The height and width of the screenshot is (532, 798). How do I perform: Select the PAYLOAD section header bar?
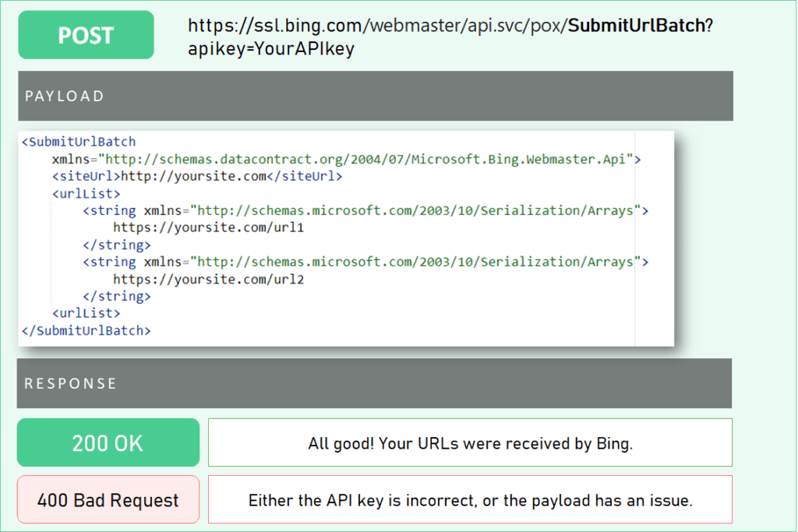pos(375,96)
